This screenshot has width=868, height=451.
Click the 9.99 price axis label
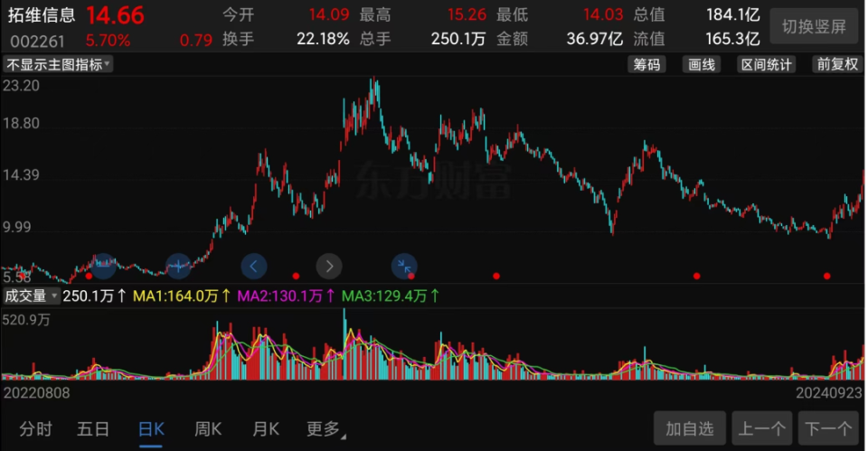[x=16, y=228]
